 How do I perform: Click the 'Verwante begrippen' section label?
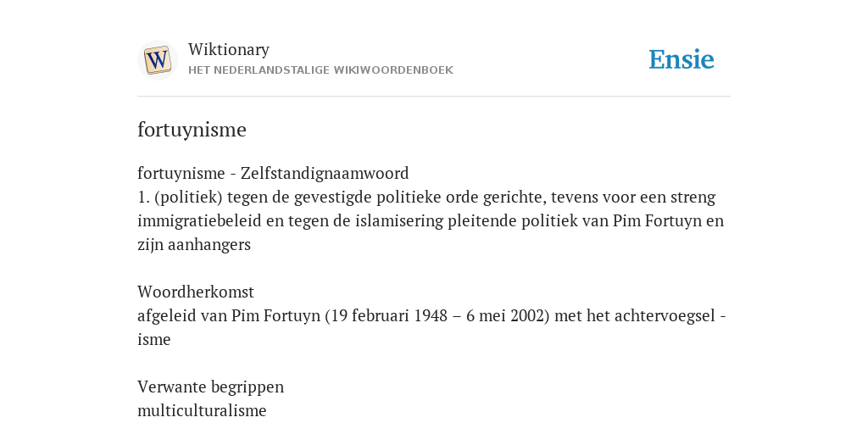pyautogui.click(x=210, y=387)
